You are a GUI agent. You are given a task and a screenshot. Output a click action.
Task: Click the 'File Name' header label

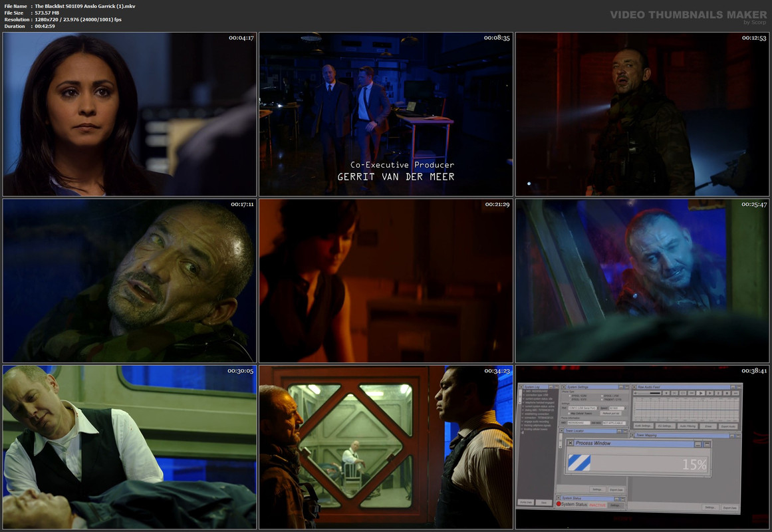(16, 7)
